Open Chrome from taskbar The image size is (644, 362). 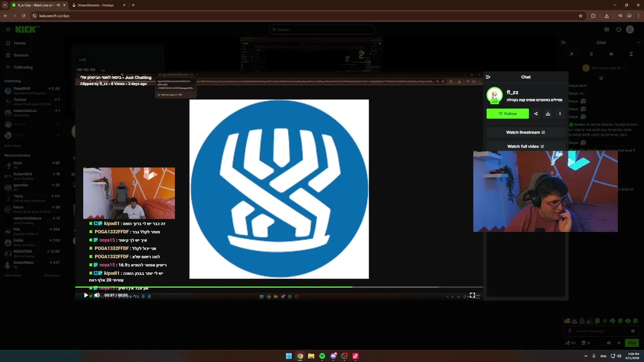pyautogui.click(x=300, y=356)
